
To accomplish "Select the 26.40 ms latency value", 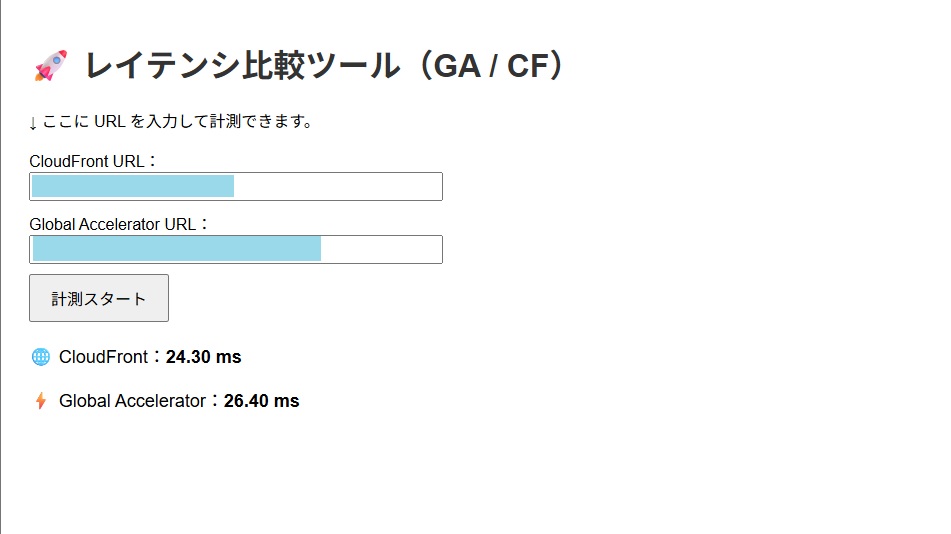I will tap(261, 401).
